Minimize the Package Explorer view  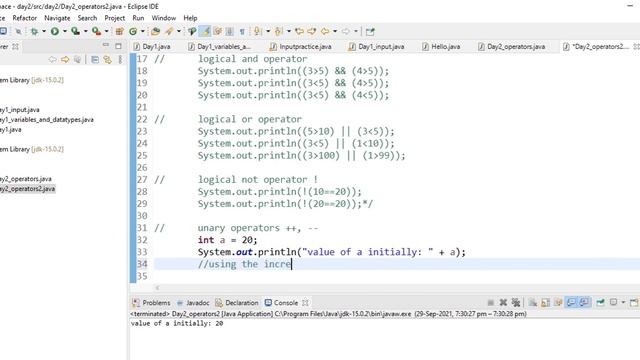(x=106, y=46)
